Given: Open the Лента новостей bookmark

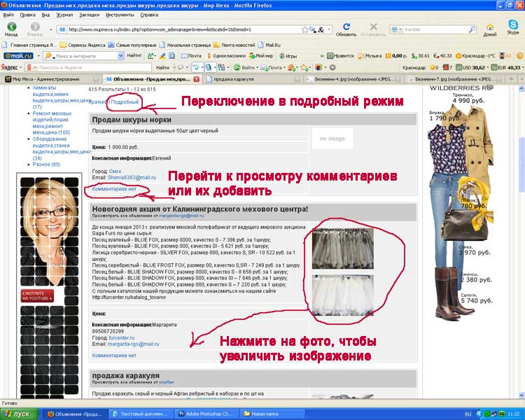Looking at the screenshot, I should click(x=234, y=45).
